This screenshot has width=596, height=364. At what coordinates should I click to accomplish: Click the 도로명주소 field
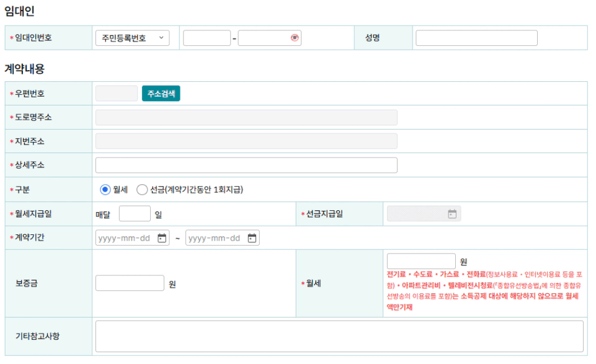tap(246, 117)
